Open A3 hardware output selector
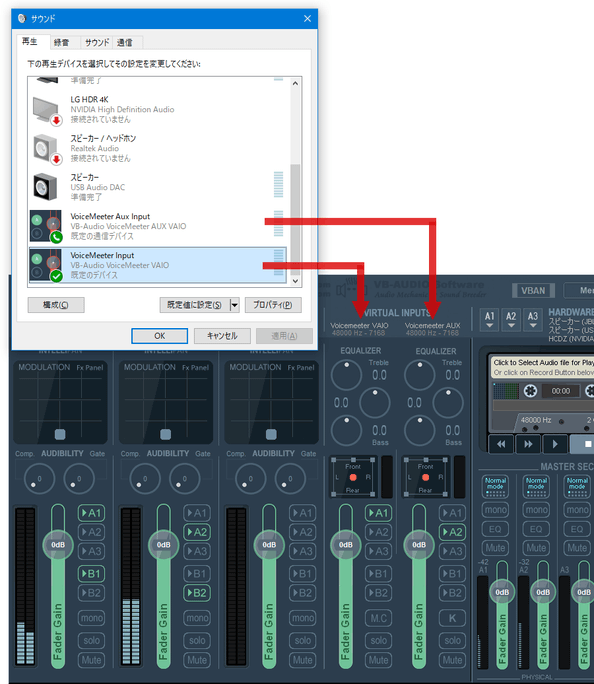This screenshot has height=684, width=594. [533, 320]
